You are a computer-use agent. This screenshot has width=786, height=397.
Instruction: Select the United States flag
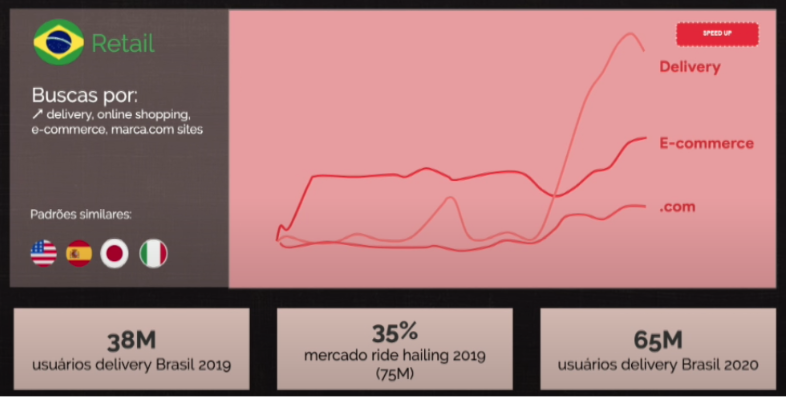tap(44, 253)
